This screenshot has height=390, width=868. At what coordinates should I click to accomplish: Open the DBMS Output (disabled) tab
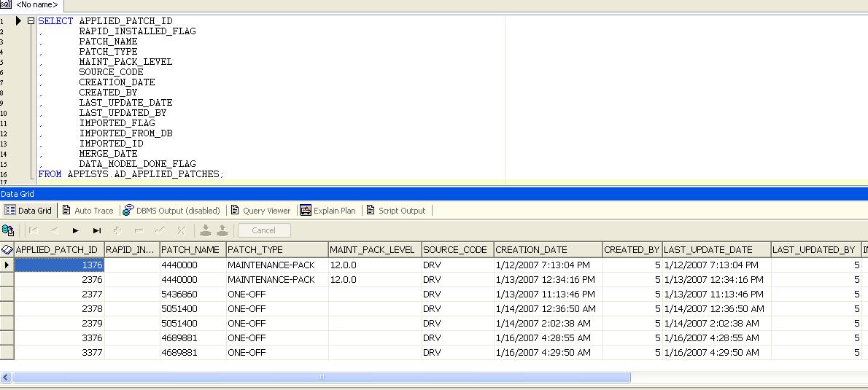(171, 210)
